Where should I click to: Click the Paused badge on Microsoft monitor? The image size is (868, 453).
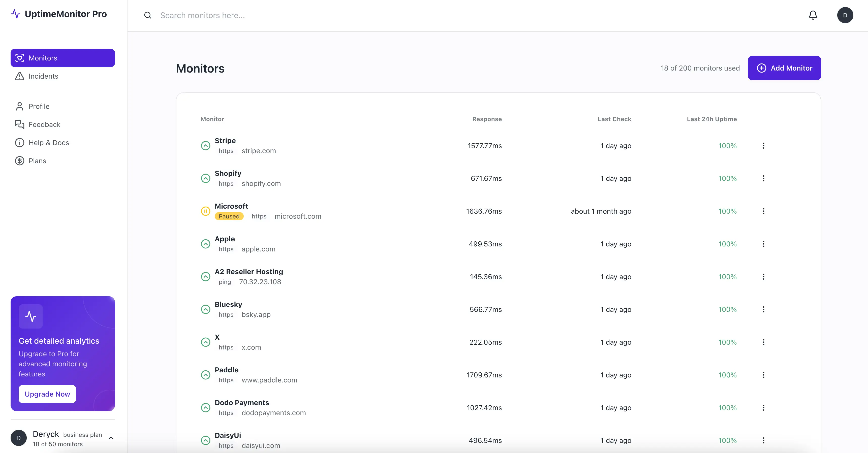(229, 216)
